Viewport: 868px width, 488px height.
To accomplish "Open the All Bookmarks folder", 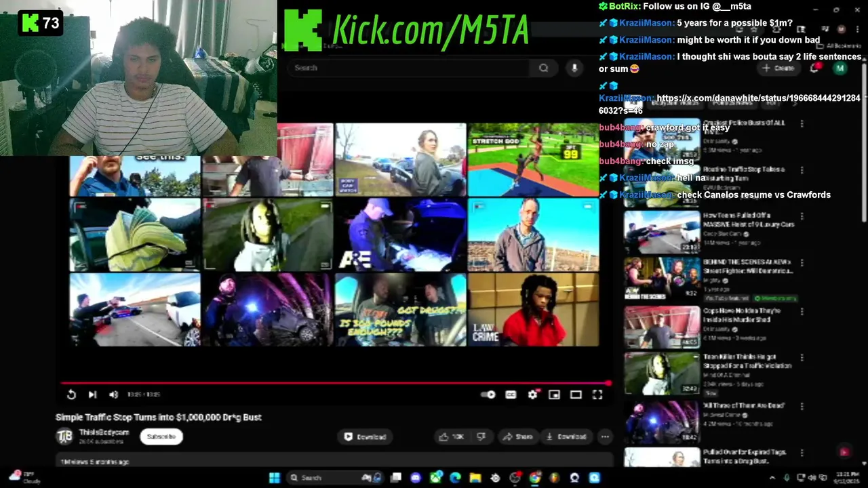I will tap(838, 46).
